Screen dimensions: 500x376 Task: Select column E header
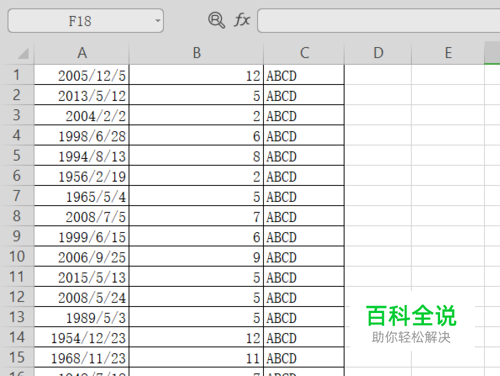coord(448,53)
